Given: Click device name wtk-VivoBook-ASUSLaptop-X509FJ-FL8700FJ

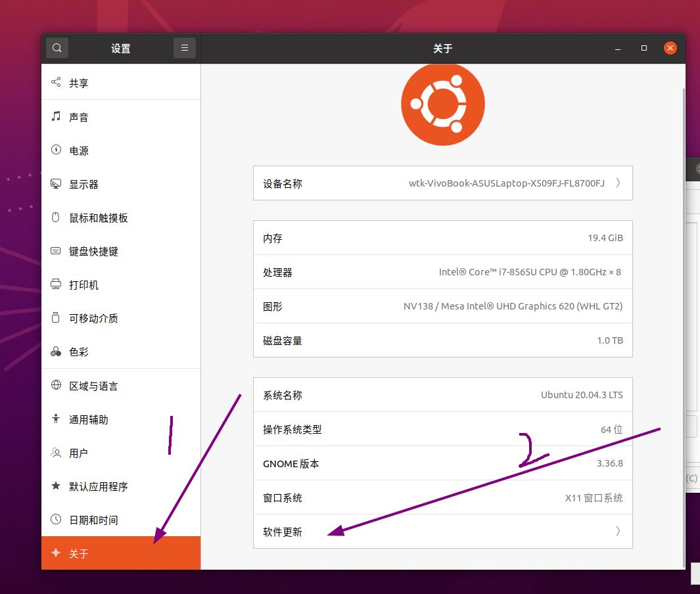Looking at the screenshot, I should 507,183.
